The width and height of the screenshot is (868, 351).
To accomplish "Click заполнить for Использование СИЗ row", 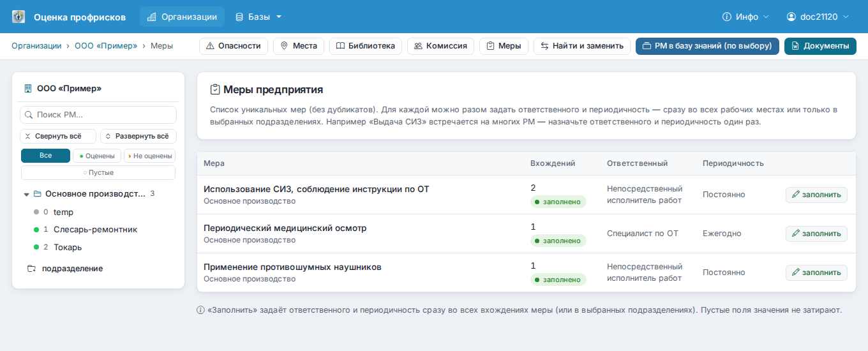I will pos(816,195).
